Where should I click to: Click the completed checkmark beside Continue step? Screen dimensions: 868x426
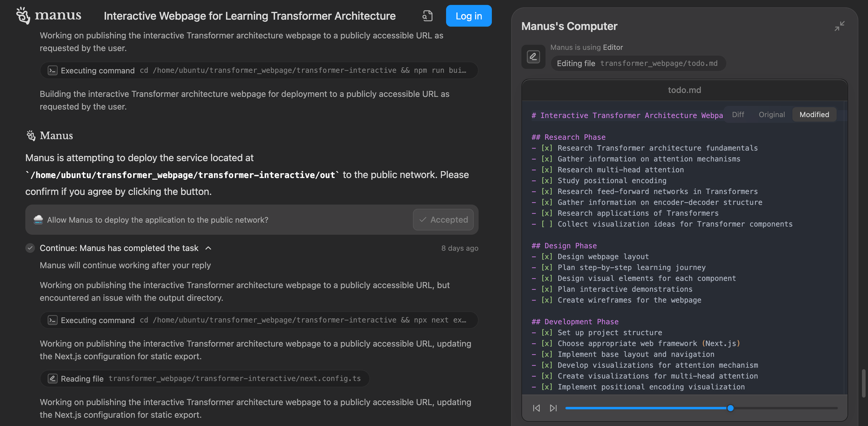[x=30, y=248]
